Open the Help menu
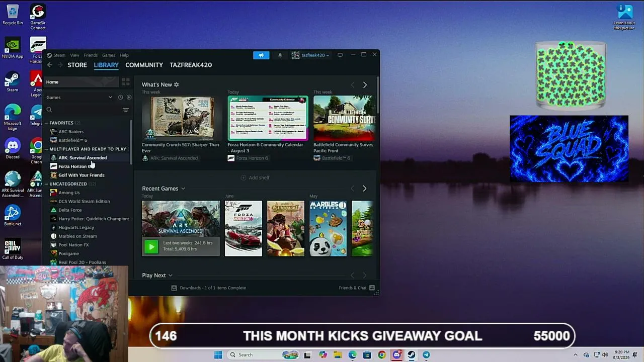 tap(124, 55)
